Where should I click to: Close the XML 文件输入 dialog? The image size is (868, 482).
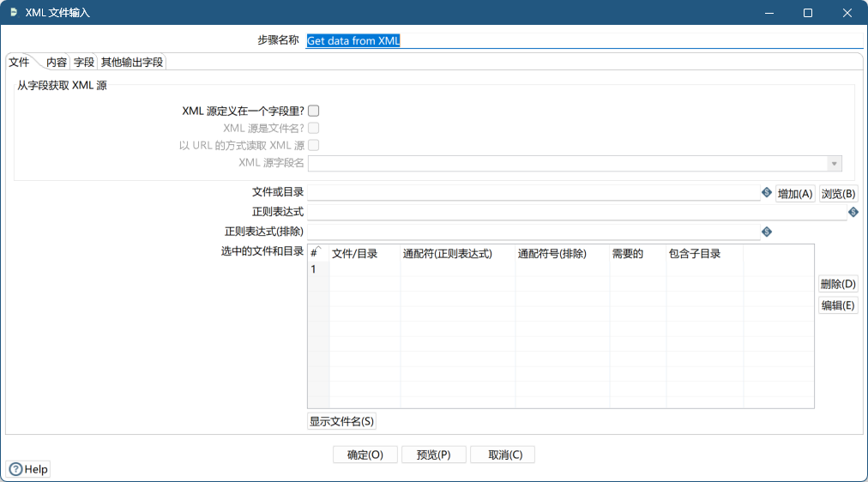(x=847, y=13)
